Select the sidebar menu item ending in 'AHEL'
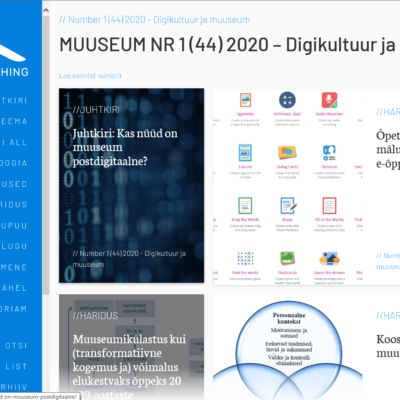The width and height of the screenshot is (400, 400). click(13, 288)
